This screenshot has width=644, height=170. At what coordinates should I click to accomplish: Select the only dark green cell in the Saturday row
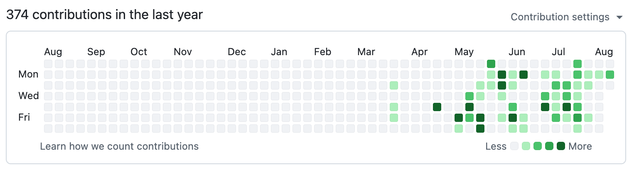(480, 129)
